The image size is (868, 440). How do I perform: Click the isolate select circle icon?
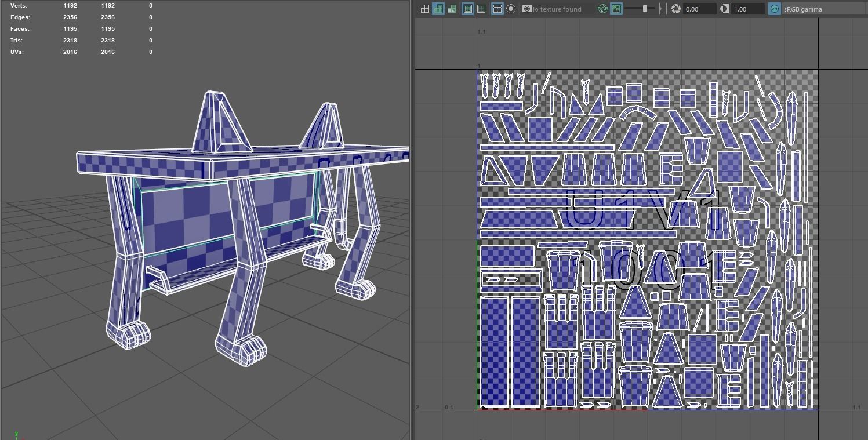[x=511, y=9]
